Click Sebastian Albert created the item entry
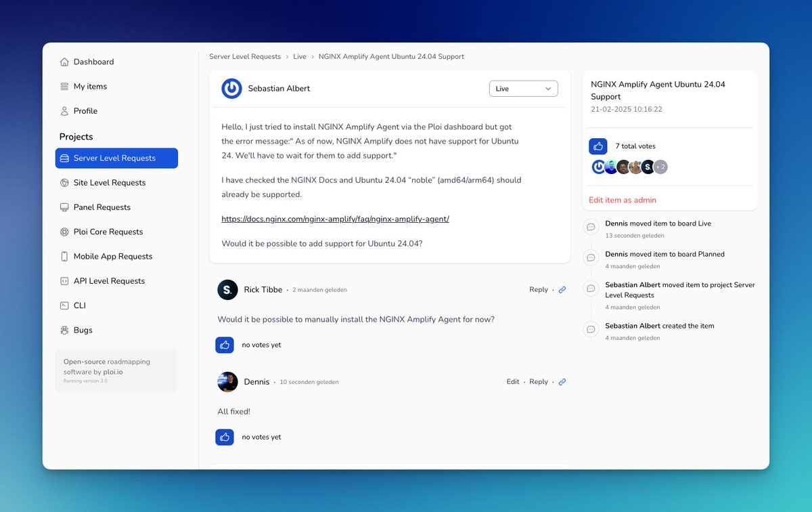812x512 pixels. tap(660, 326)
